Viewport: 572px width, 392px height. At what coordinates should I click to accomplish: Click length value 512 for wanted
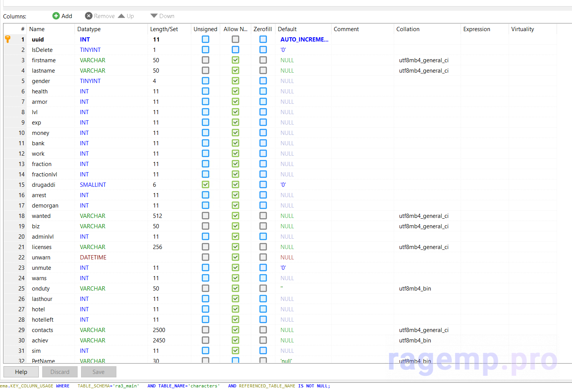coord(158,216)
